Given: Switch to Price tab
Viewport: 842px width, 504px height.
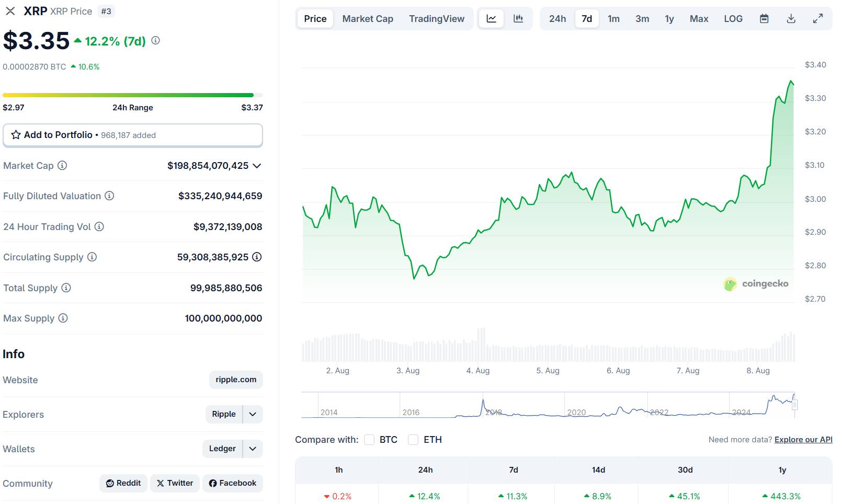Looking at the screenshot, I should click(x=315, y=19).
